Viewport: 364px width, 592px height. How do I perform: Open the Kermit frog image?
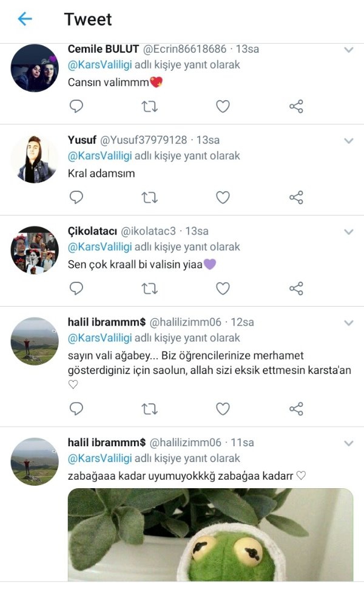211,534
